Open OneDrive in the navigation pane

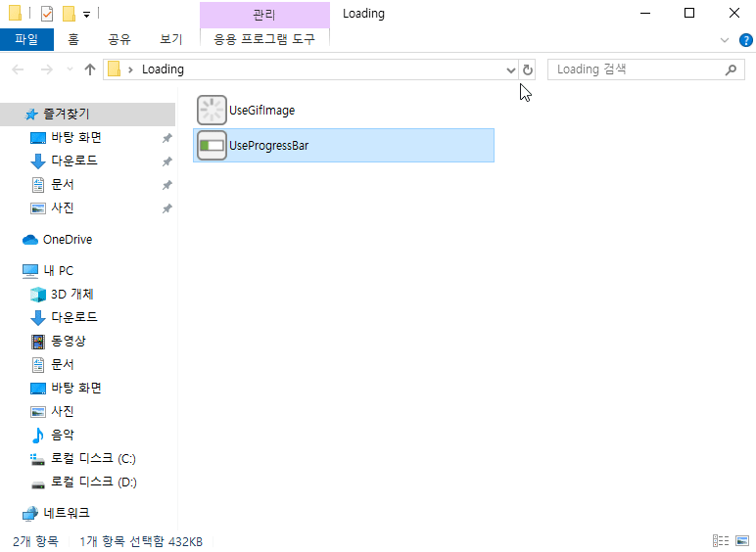pos(68,240)
